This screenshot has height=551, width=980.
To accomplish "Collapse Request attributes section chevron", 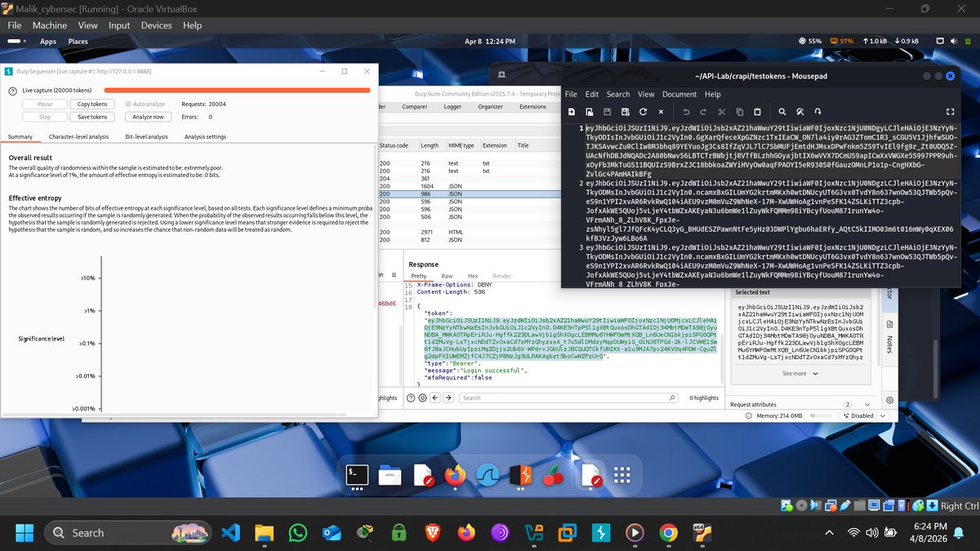I will tap(866, 404).
